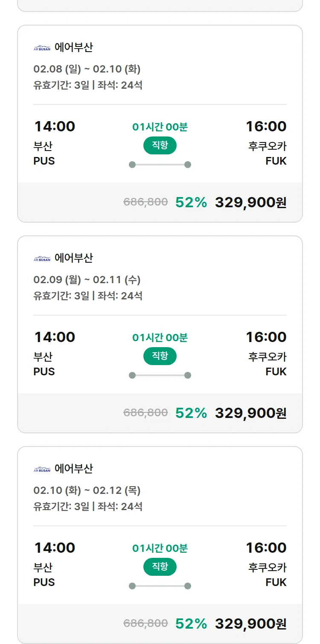Click the Air Busan logo on the 02.10 flight
Viewport: 320px width, 644px height.
42,469
